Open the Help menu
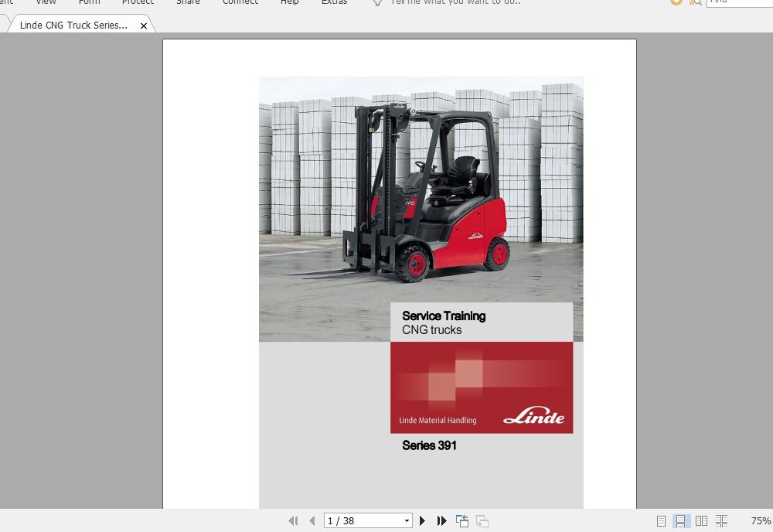Image resolution: width=773 pixels, height=532 pixels. pos(289,2)
